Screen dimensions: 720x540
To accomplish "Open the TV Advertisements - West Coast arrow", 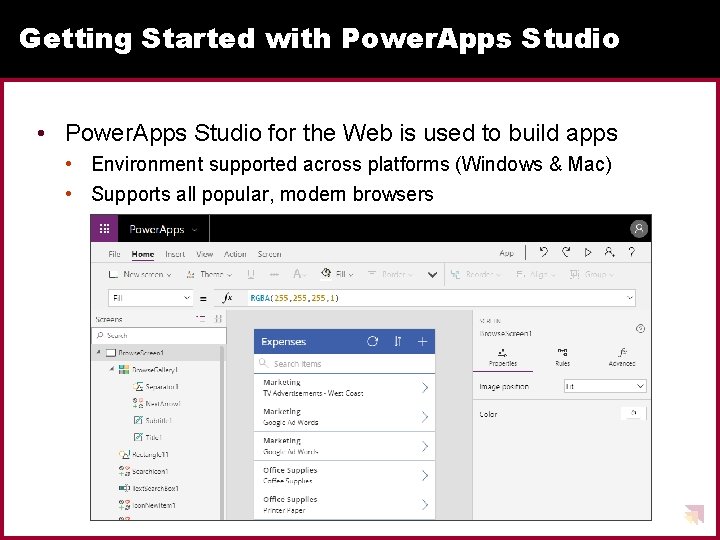I will 425,388.
